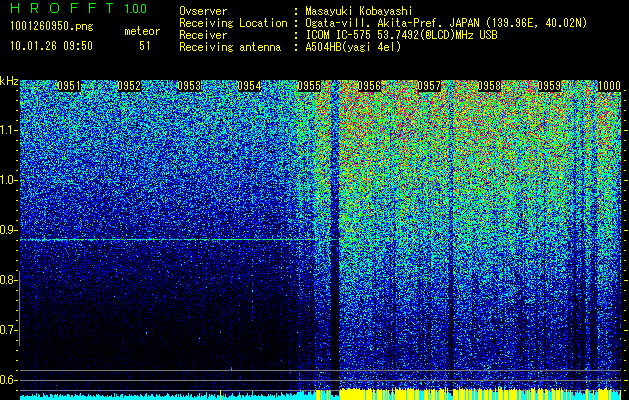This screenshot has height=400, width=629.
Task: Click the 0953 time marker
Action: pos(189,86)
